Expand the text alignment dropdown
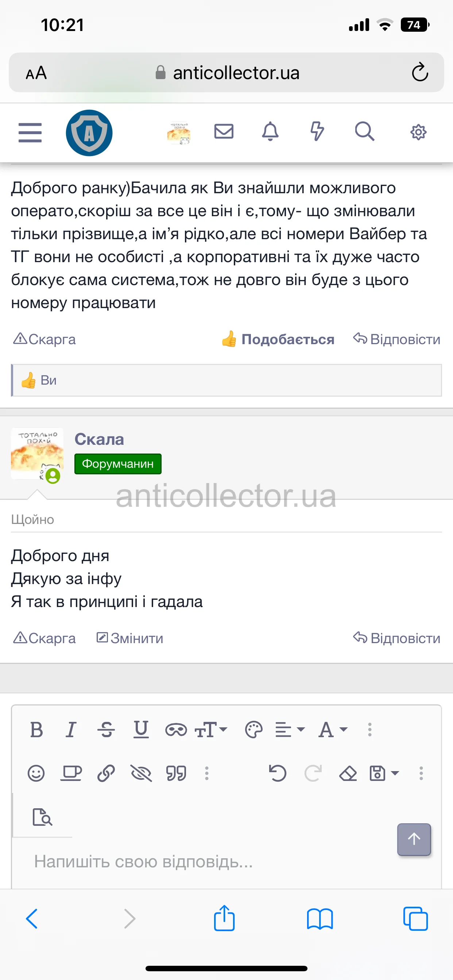453x980 pixels. pyautogui.click(x=290, y=730)
